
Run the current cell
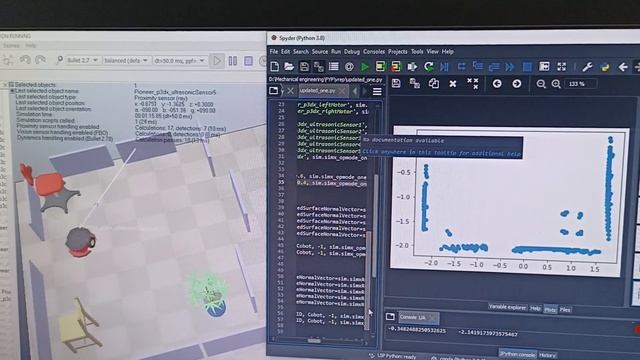(x=380, y=67)
